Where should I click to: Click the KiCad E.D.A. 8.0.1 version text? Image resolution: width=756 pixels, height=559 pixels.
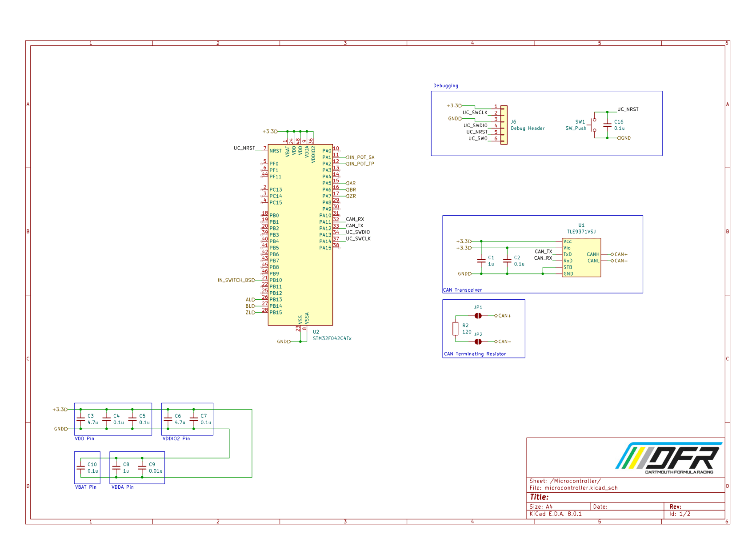556,514
